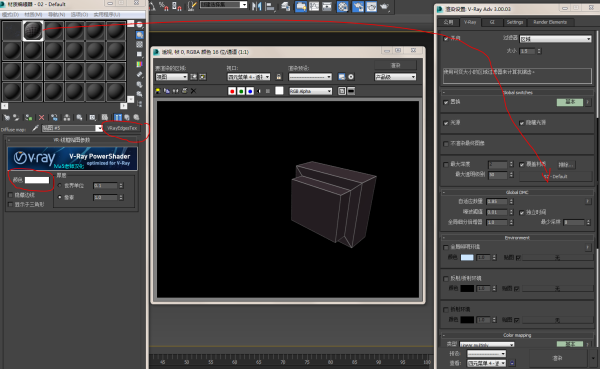Viewport: 600px width, 369px height.
Task: Click Clear X icon in frame window
Action: click(x=193, y=91)
